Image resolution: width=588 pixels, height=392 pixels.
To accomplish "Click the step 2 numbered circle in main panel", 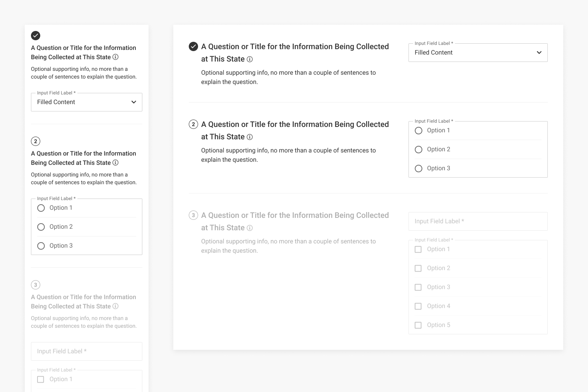I will 193,124.
